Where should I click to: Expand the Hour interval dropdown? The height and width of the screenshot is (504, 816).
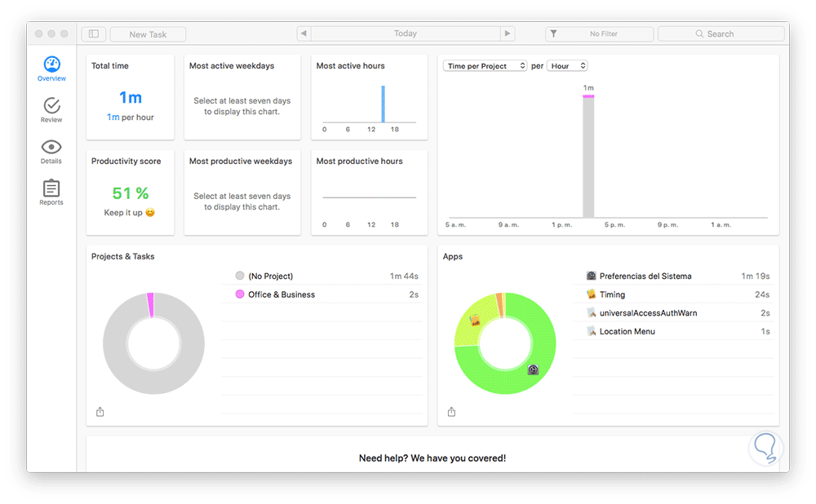coord(567,66)
